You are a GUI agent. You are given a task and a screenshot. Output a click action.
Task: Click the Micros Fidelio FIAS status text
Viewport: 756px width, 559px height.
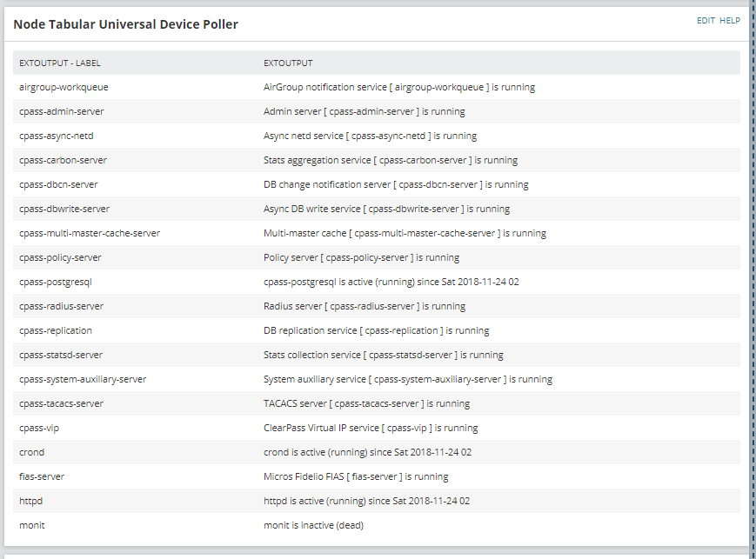click(x=356, y=476)
